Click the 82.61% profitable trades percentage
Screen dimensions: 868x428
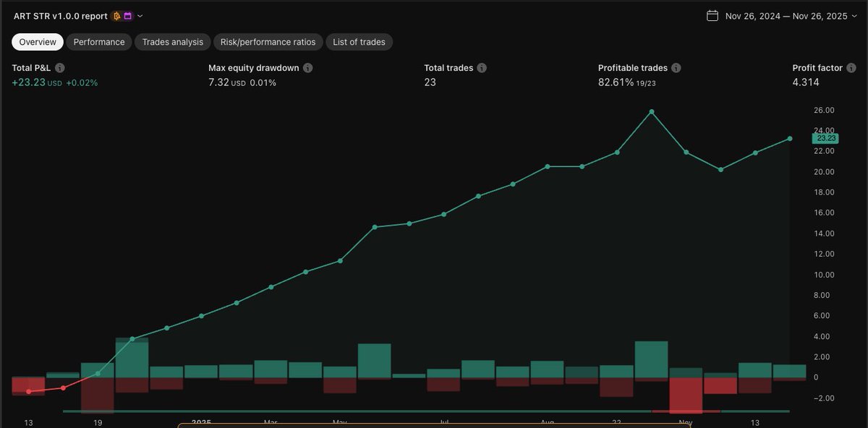[616, 82]
